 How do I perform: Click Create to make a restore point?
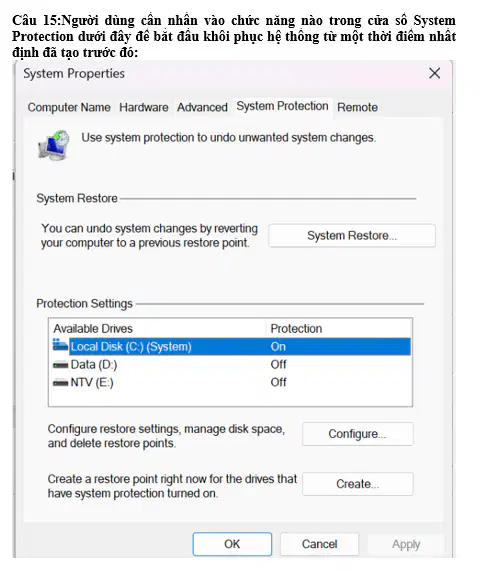(357, 484)
